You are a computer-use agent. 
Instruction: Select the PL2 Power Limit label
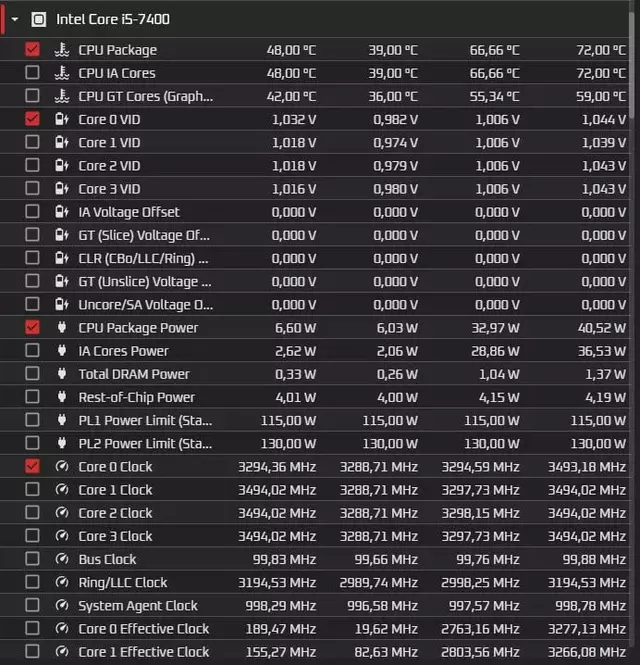click(145, 444)
